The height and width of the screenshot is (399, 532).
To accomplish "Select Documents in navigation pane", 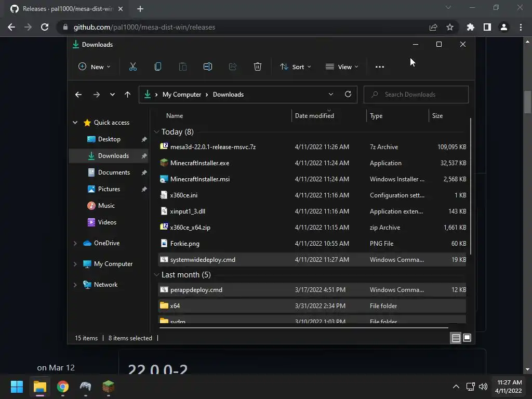I will 109,172.
